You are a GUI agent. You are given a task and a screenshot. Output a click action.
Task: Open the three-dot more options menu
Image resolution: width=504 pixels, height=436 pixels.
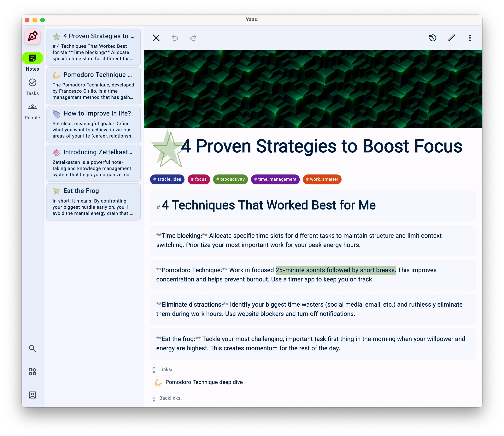[x=470, y=38]
